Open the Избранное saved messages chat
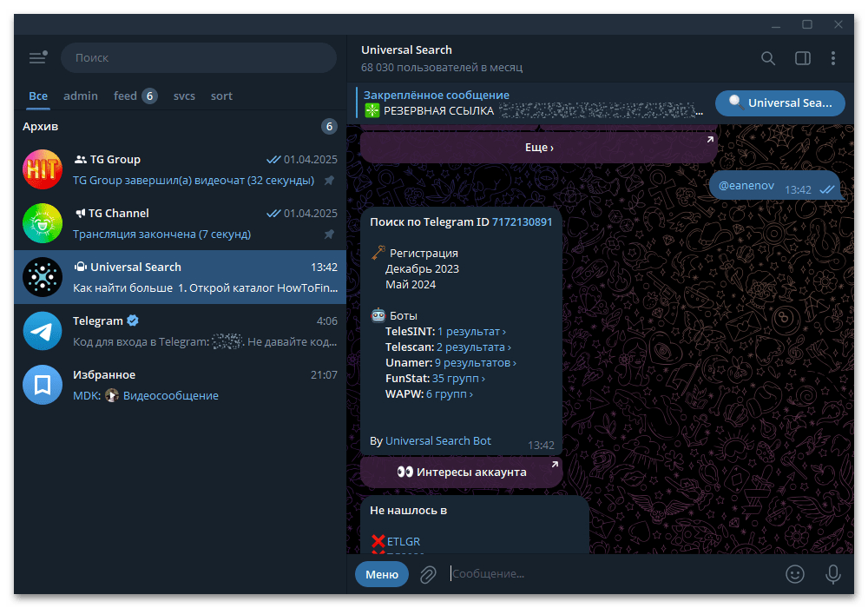The height and width of the screenshot is (608, 868). pyautogui.click(x=180, y=384)
